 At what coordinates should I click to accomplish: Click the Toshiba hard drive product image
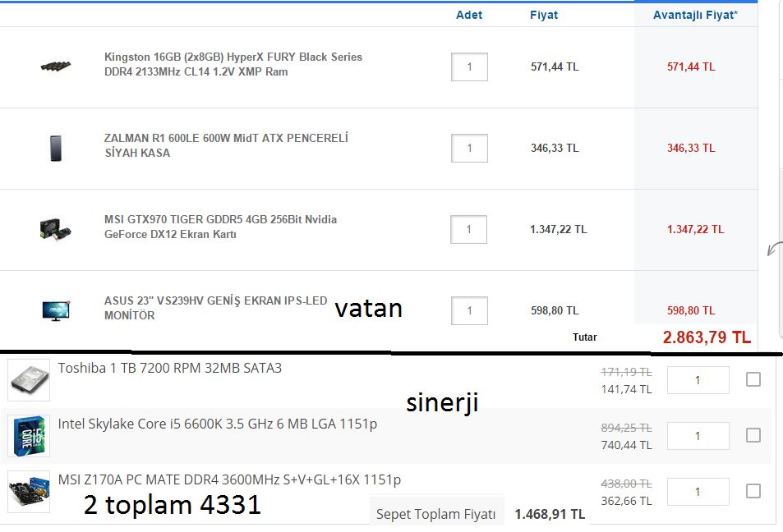29,380
